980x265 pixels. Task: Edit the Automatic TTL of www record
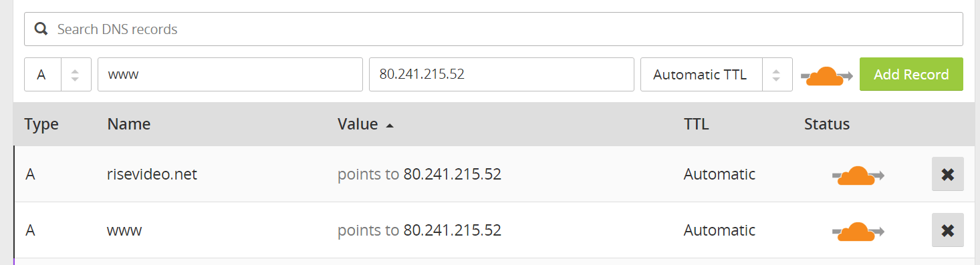719,230
